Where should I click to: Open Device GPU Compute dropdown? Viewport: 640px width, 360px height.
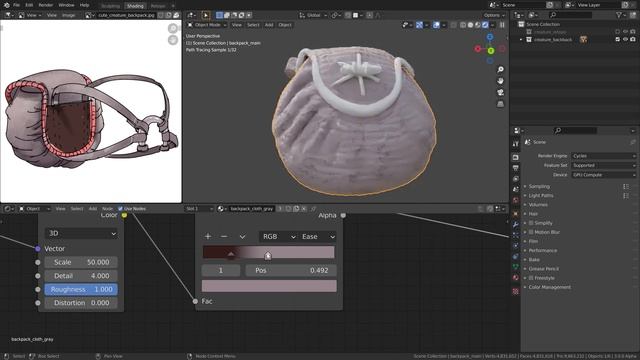click(x=603, y=175)
